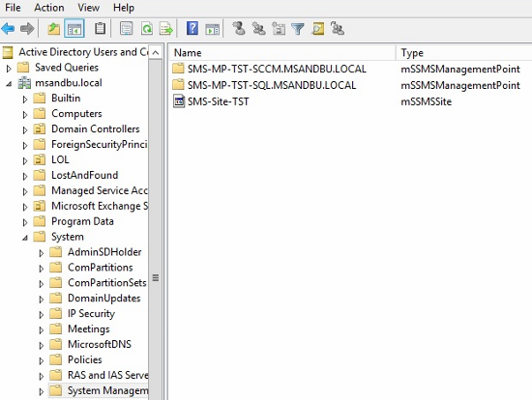Select the Managed Service Accounts tree item
The width and height of the screenshot is (532, 400).
click(100, 190)
